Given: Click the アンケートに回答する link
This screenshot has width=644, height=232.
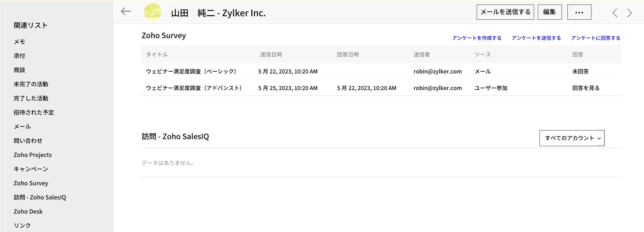Looking at the screenshot, I should [x=596, y=38].
